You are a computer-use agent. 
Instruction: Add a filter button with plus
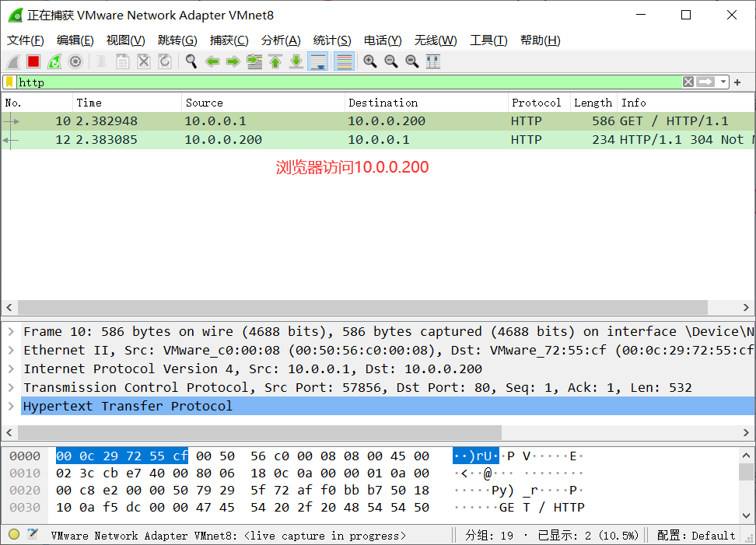737,82
